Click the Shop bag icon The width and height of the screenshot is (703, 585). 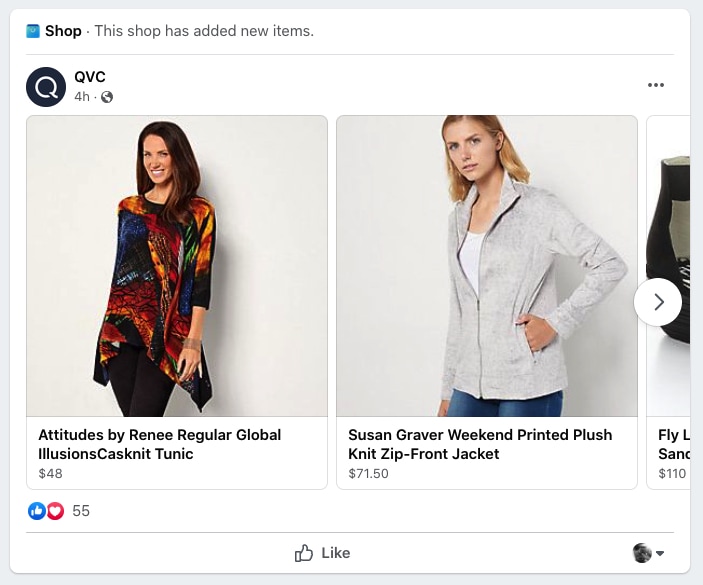(x=33, y=31)
